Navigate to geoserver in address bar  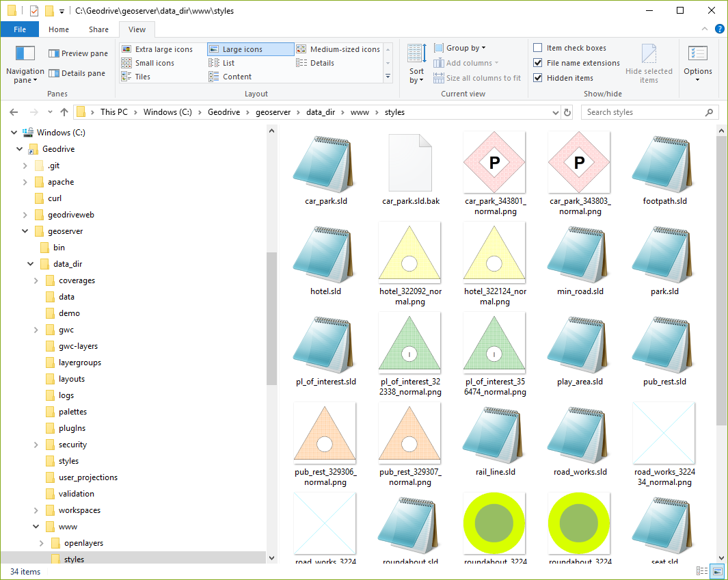click(273, 112)
